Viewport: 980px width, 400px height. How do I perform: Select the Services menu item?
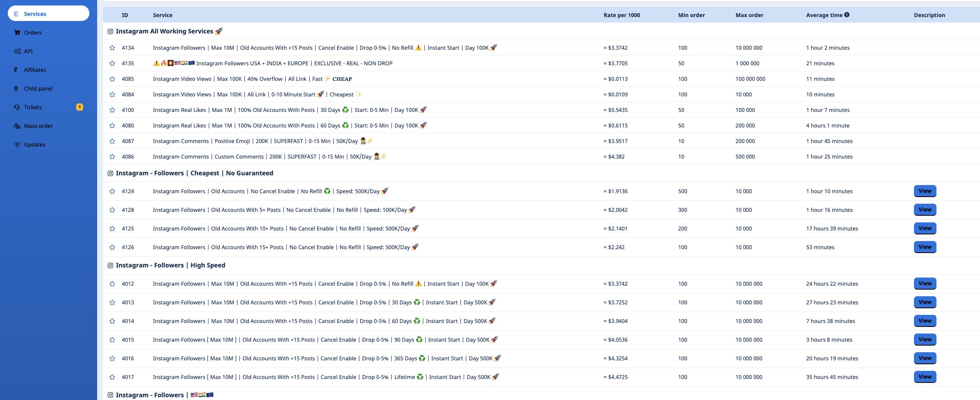pyautogui.click(x=48, y=14)
